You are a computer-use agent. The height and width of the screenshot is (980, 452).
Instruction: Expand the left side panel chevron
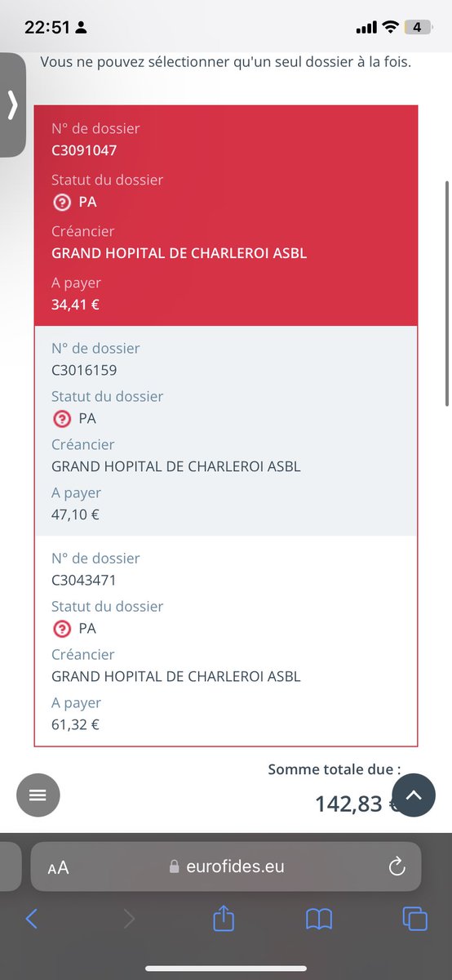pyautogui.click(x=12, y=105)
